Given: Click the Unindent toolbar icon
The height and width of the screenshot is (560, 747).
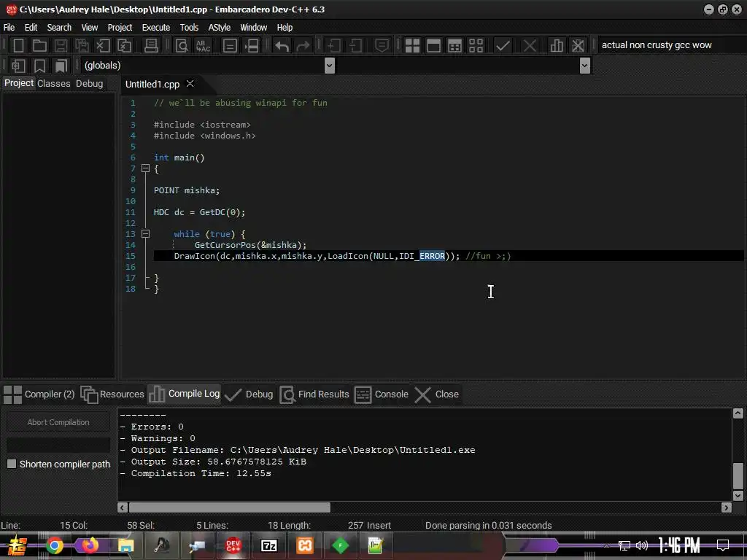Looking at the screenshot, I should (x=355, y=46).
